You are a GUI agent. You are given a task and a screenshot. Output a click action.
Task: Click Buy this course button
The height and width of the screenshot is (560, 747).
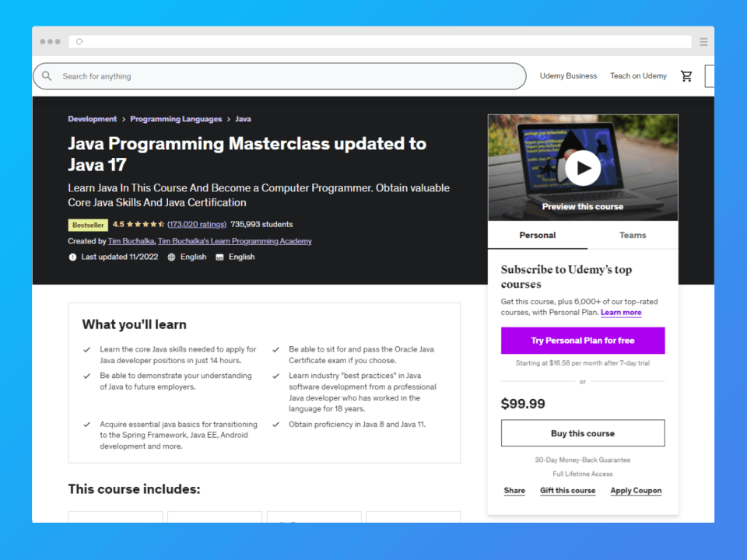583,433
